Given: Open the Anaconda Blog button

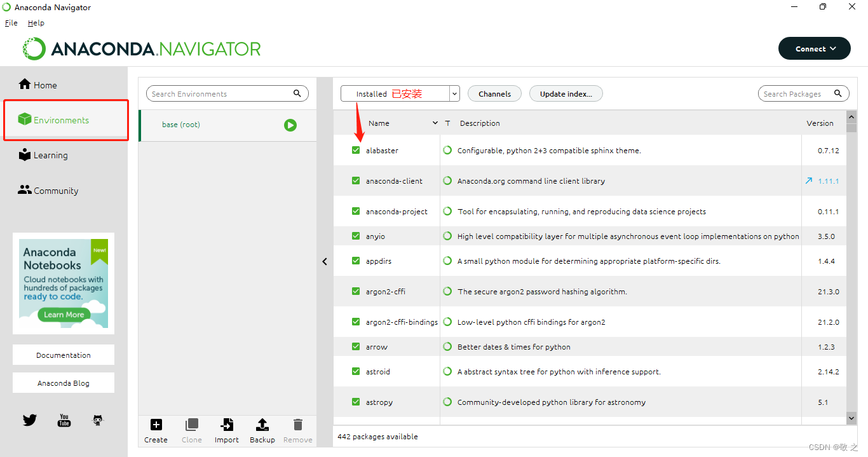Looking at the screenshot, I should pos(64,383).
